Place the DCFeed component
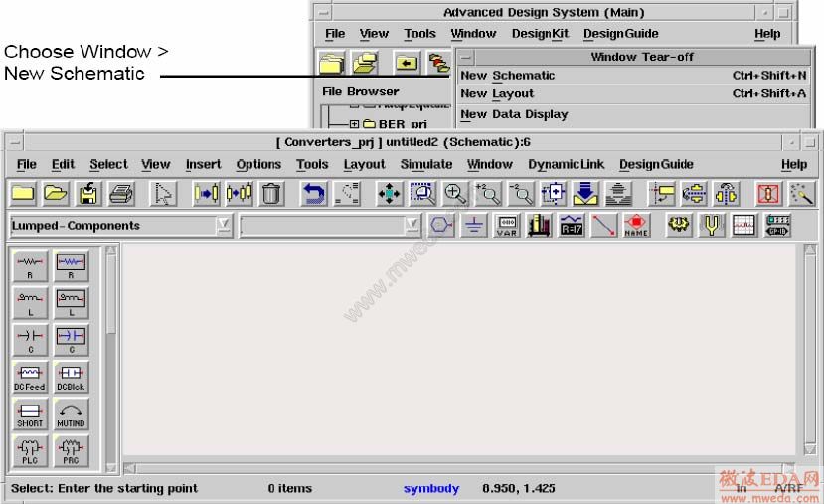This screenshot has height=504, width=824. 30,377
